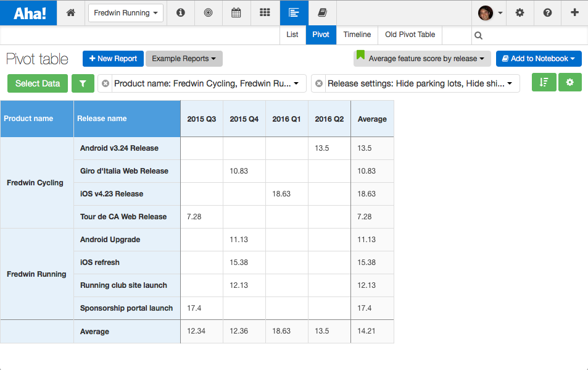Click the Giro d'Italia Web Release row

127,171
